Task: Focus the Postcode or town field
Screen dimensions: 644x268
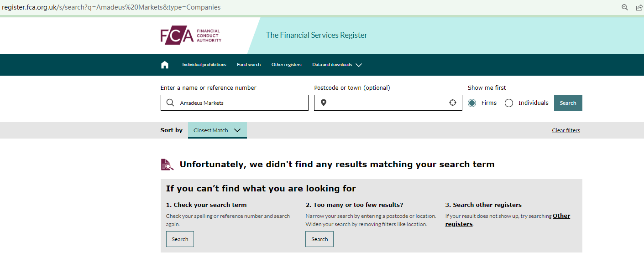Action: [x=388, y=103]
